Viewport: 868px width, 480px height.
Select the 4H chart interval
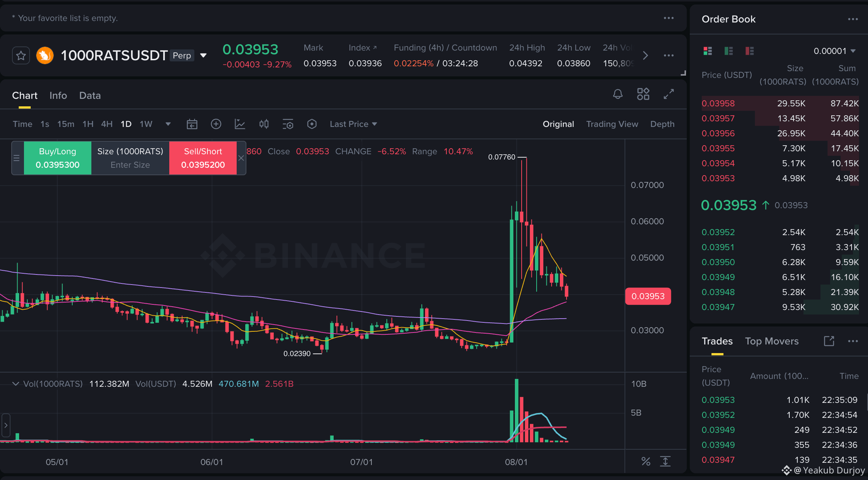click(107, 124)
